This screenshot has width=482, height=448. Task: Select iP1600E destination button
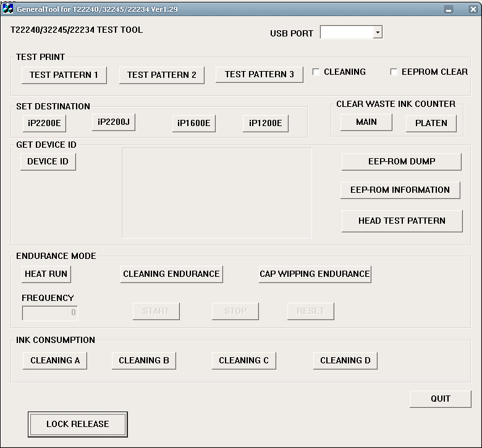(194, 124)
